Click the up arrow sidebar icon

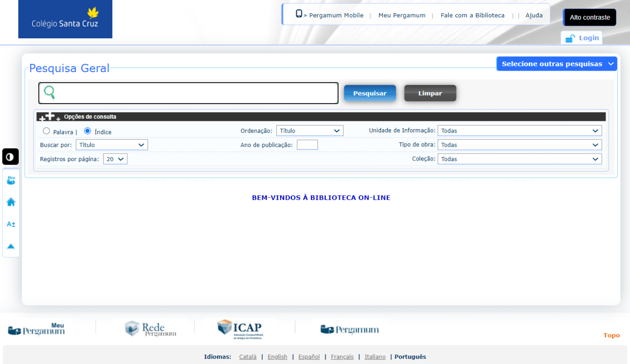tap(11, 246)
